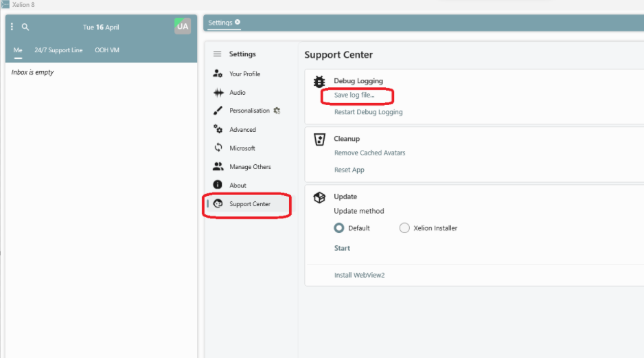Click Restart Debug Logging
The width and height of the screenshot is (644, 358).
point(369,112)
